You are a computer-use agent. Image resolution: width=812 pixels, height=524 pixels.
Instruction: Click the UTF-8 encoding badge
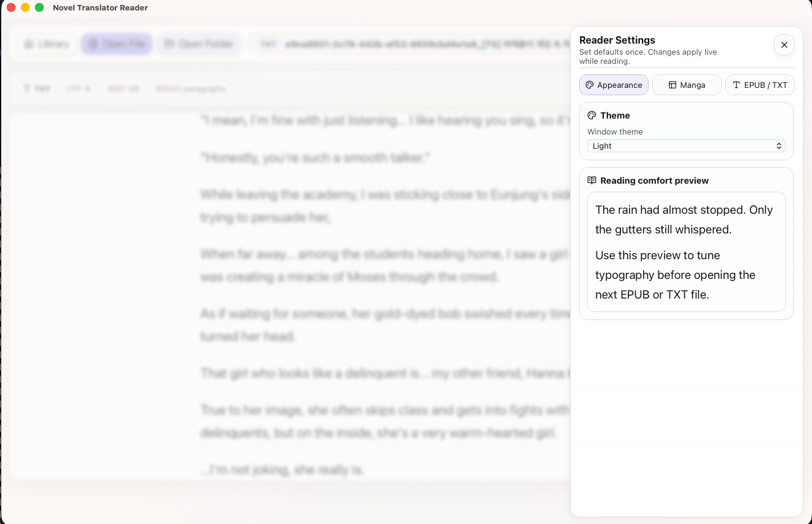click(77, 88)
